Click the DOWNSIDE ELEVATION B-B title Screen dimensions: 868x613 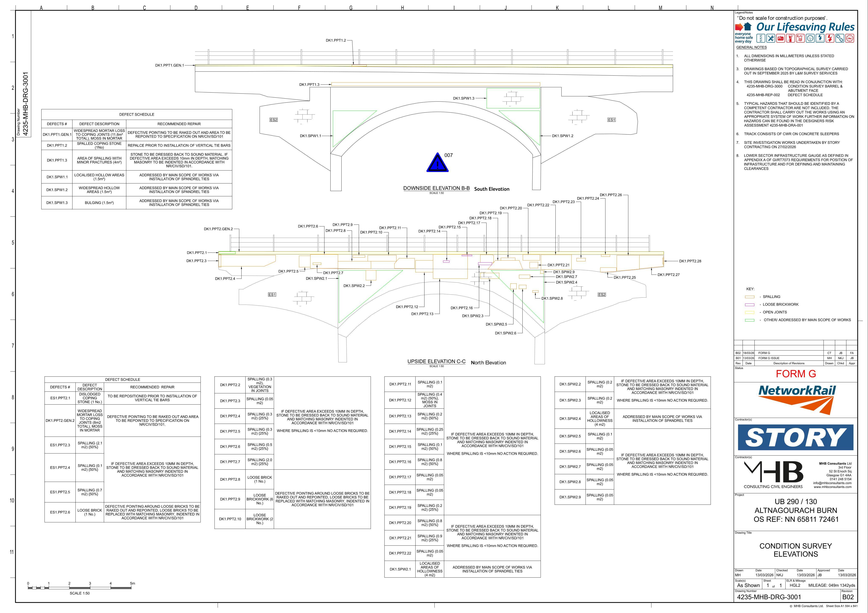436,188
